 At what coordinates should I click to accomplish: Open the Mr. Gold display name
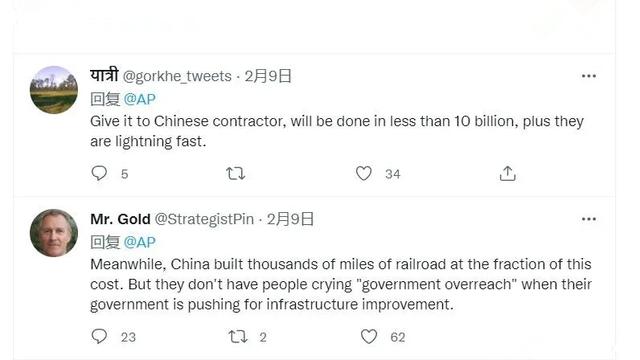120,219
